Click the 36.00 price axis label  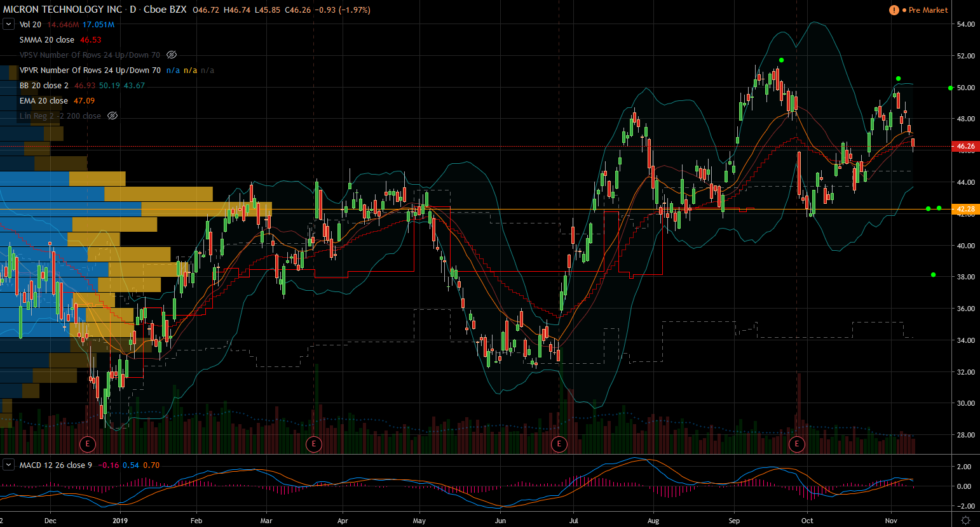pyautogui.click(x=965, y=309)
